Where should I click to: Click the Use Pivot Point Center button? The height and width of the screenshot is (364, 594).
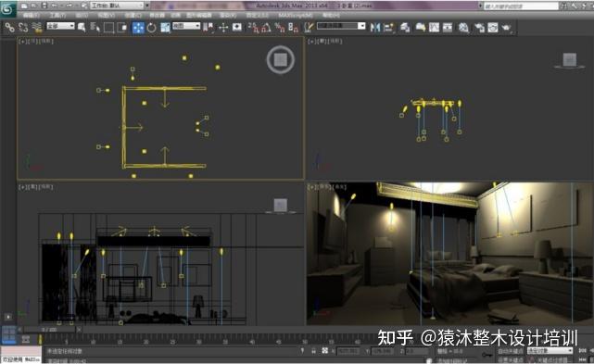[208, 27]
